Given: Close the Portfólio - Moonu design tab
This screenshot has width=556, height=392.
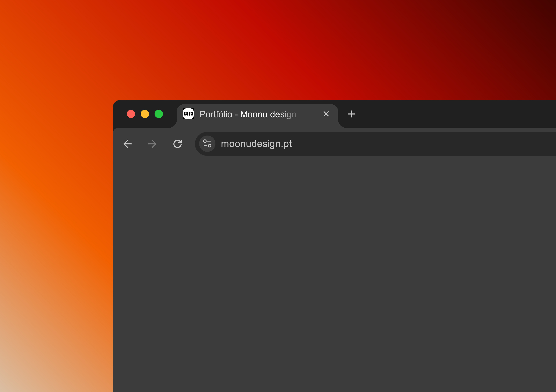Looking at the screenshot, I should tap(326, 114).
